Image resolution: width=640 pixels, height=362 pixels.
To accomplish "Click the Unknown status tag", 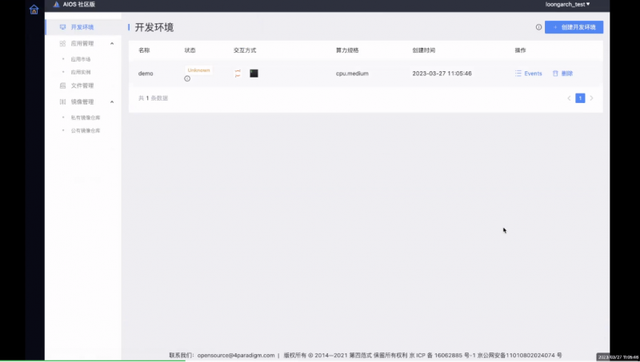I will click(x=199, y=70).
